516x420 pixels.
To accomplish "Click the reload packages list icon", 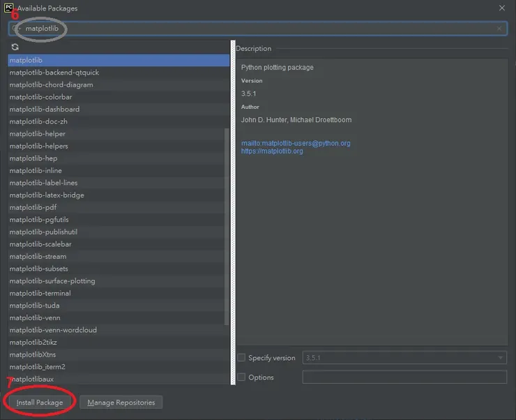I will 15,47.
